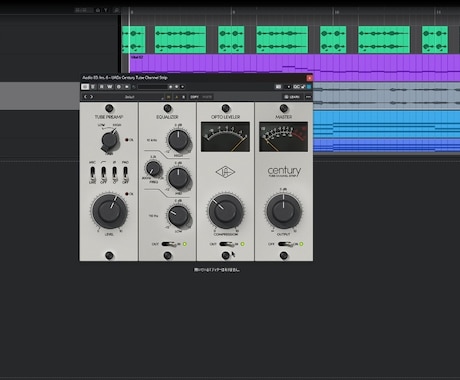Image resolution: width=460 pixels, height=380 pixels.
Task: Toggle the PAD switch
Action: pos(125,173)
